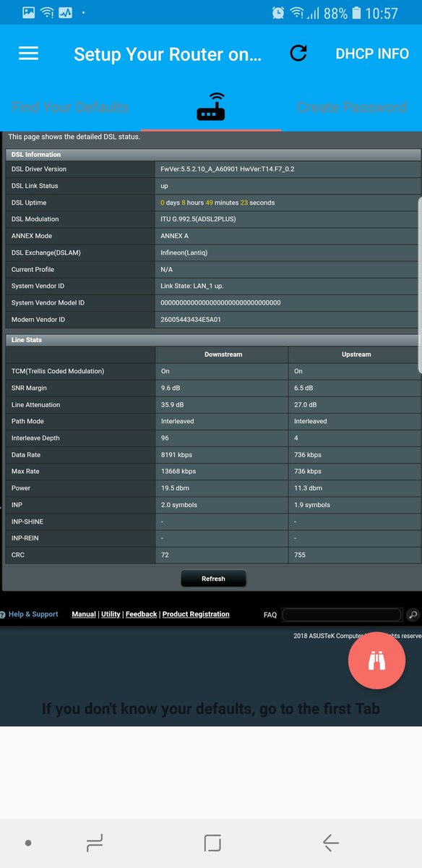Tap the alarm icon in status bar

point(277,13)
